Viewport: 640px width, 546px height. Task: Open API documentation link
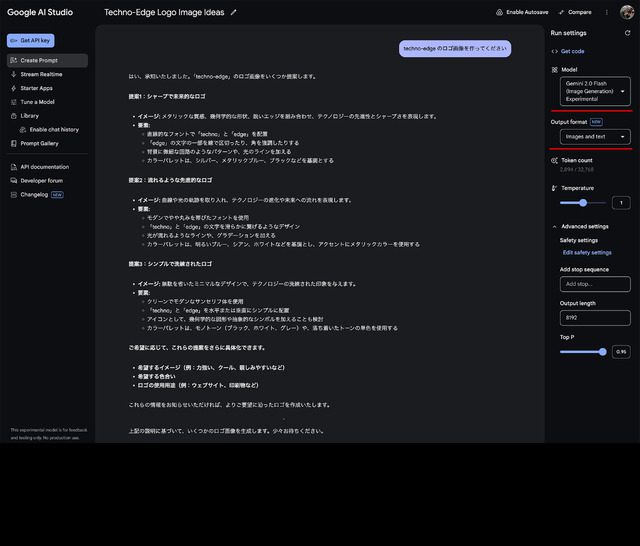tap(44, 167)
